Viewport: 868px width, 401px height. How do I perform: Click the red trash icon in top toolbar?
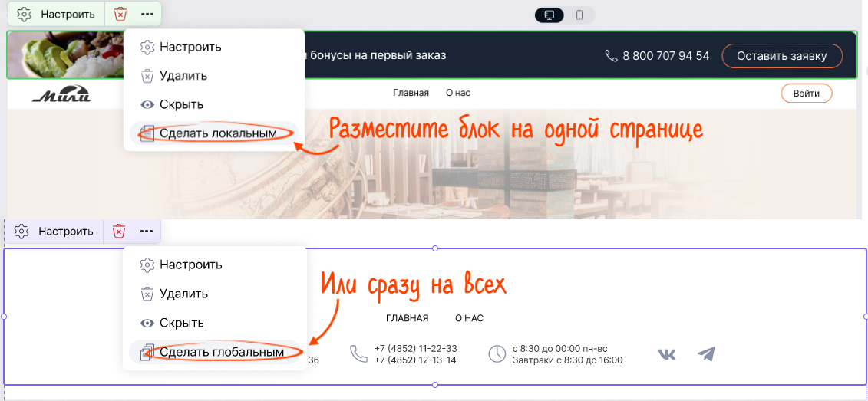120,14
